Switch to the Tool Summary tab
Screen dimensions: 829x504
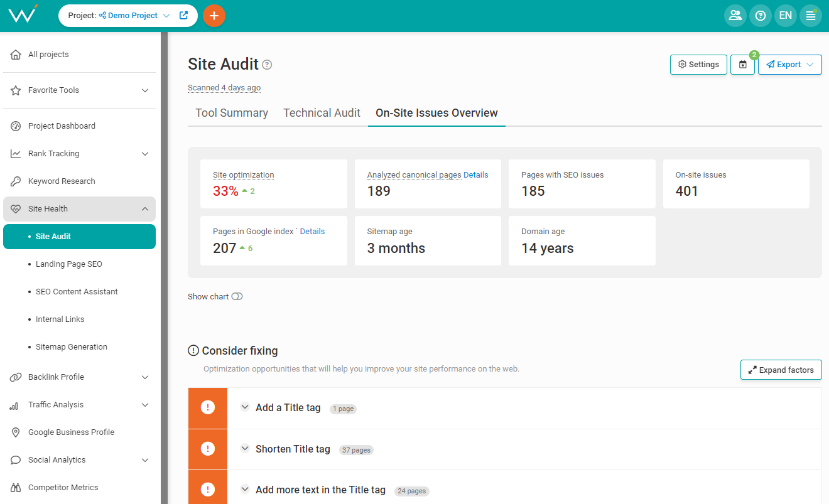(230, 113)
